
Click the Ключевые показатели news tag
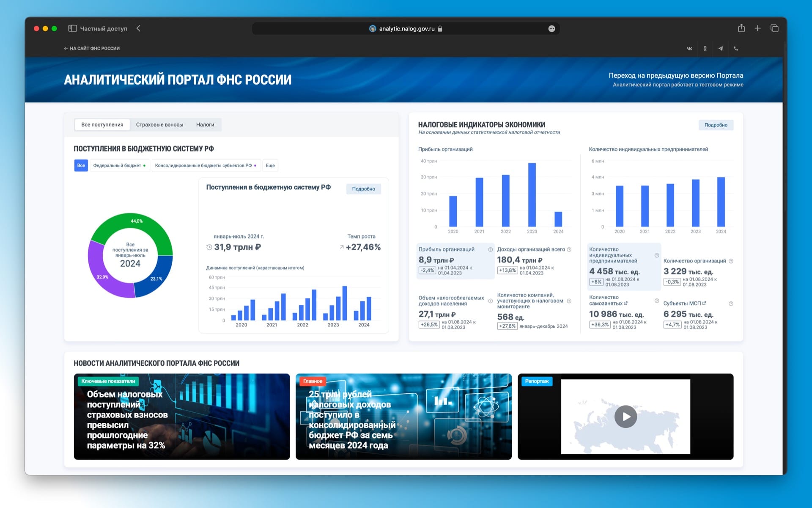(x=108, y=381)
